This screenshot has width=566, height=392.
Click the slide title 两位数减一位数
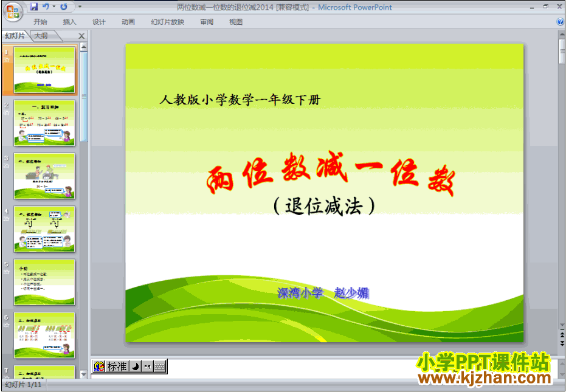[330, 174]
